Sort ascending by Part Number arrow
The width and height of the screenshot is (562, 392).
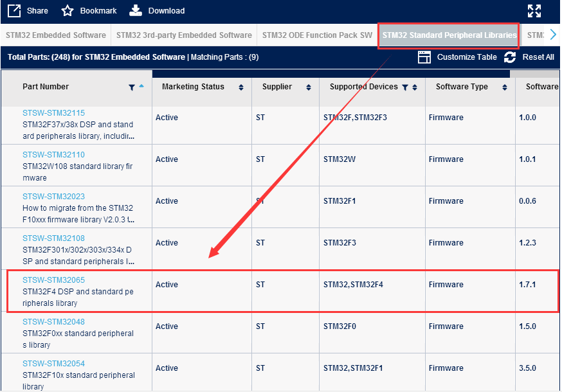pos(141,85)
